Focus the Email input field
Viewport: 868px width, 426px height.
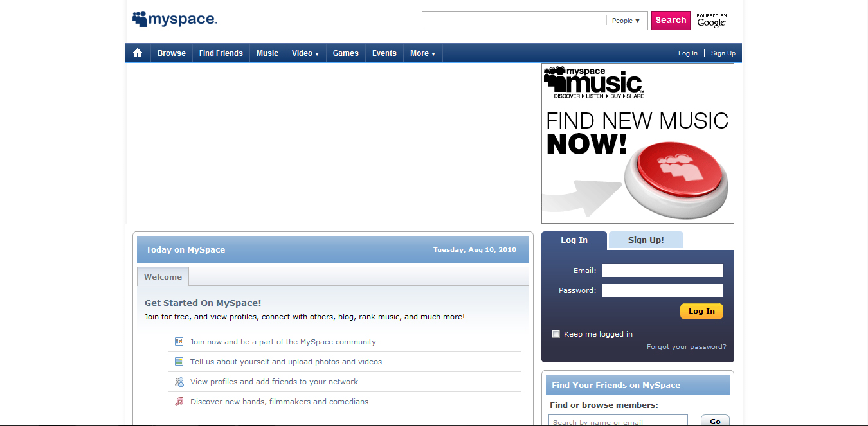click(x=663, y=271)
